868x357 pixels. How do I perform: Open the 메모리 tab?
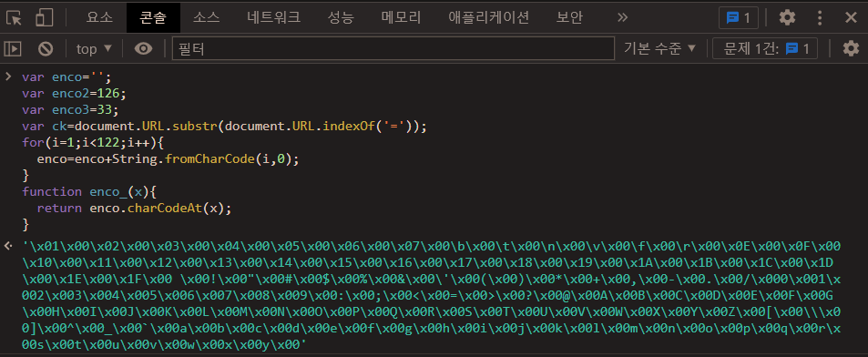click(x=402, y=17)
